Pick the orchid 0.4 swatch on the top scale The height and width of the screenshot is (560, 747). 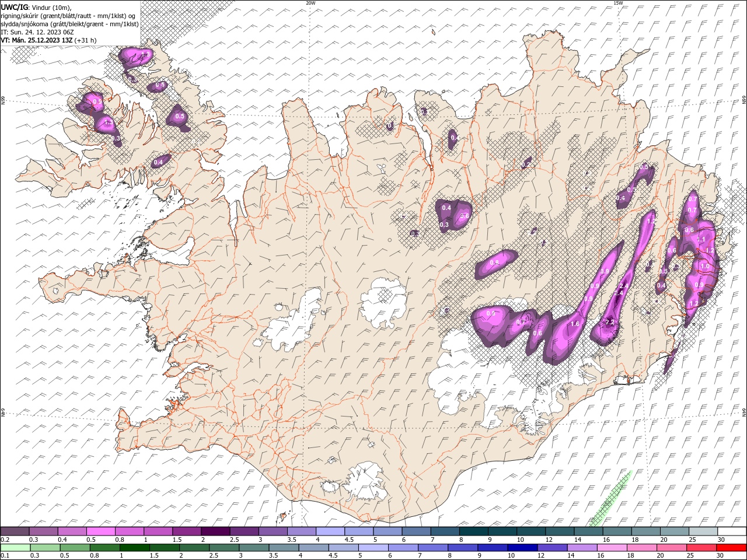tap(72, 531)
